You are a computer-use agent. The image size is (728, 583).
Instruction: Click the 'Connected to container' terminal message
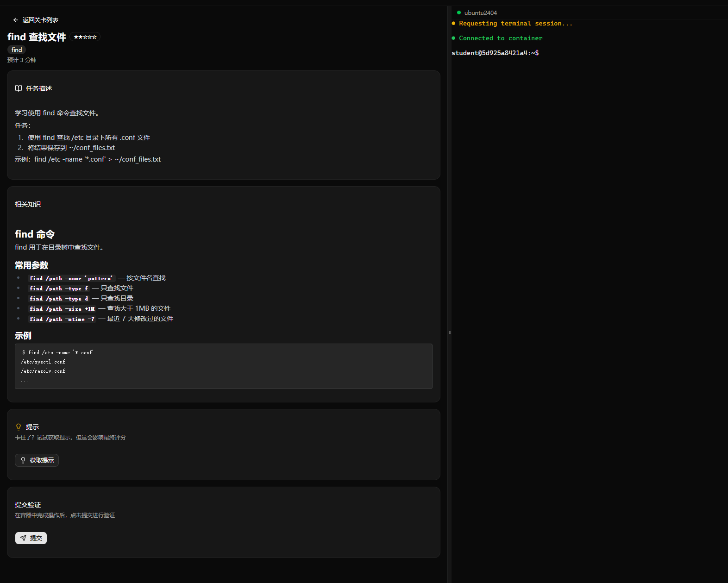point(501,38)
